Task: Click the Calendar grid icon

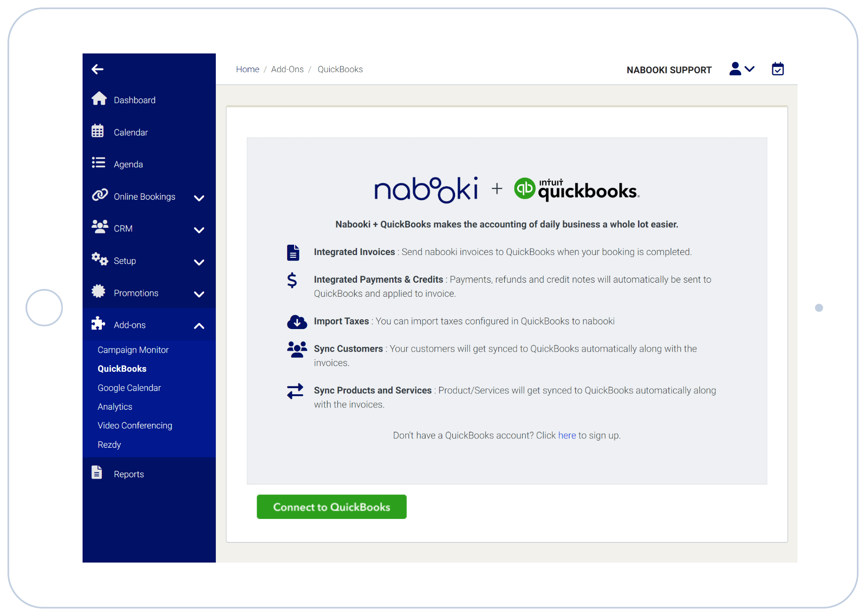Action: pos(98,131)
